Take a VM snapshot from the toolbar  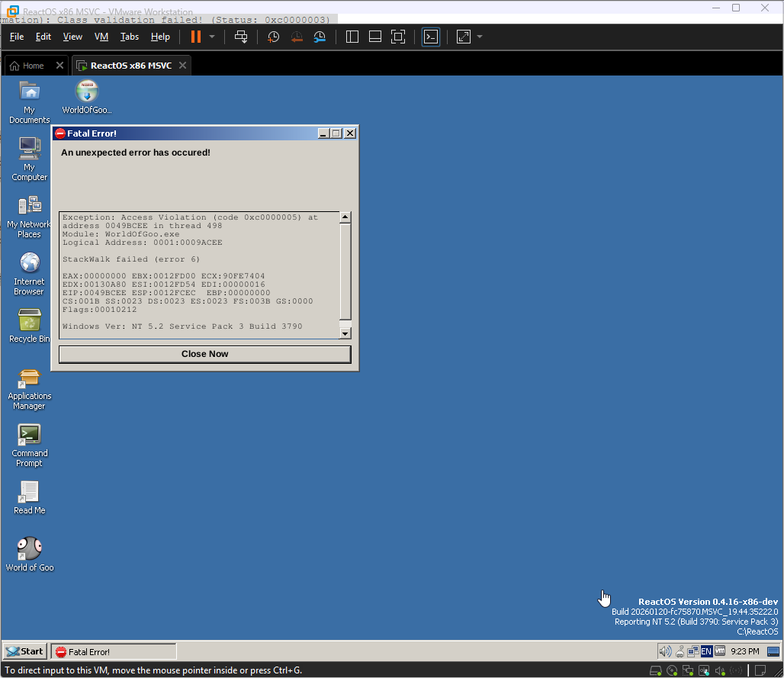pos(273,37)
